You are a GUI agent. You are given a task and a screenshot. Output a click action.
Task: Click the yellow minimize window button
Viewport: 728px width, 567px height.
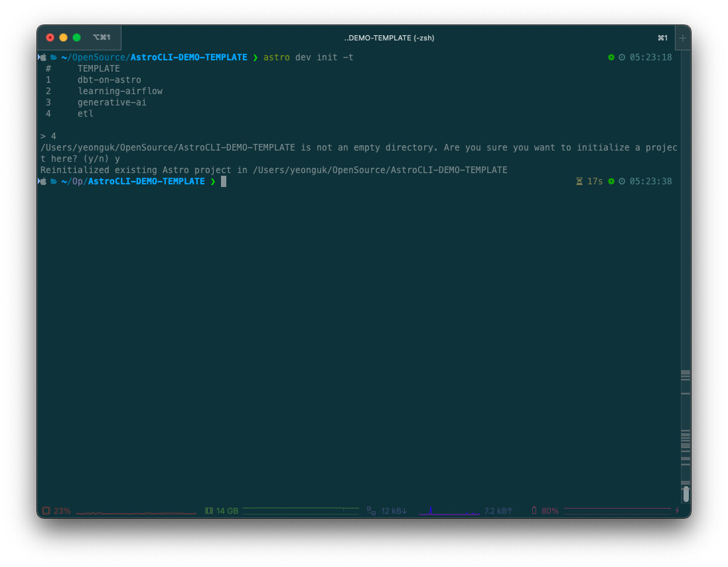[x=63, y=38]
